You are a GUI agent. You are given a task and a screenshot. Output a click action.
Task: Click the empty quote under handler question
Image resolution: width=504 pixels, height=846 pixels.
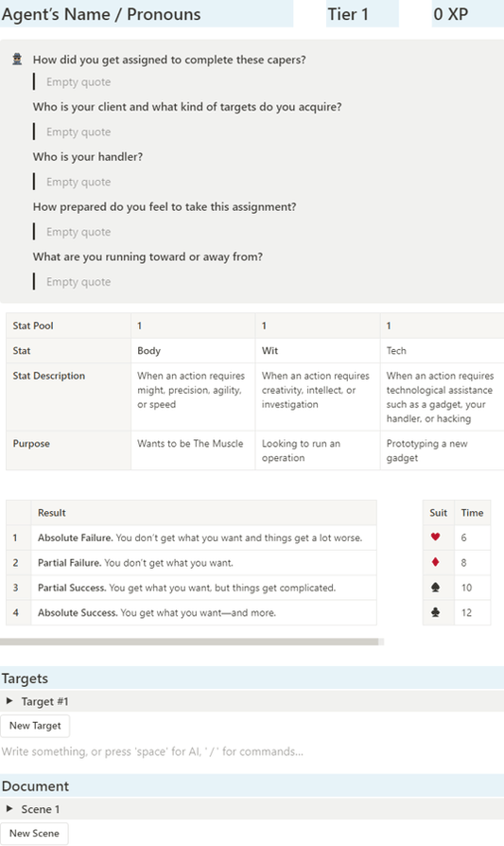click(78, 182)
